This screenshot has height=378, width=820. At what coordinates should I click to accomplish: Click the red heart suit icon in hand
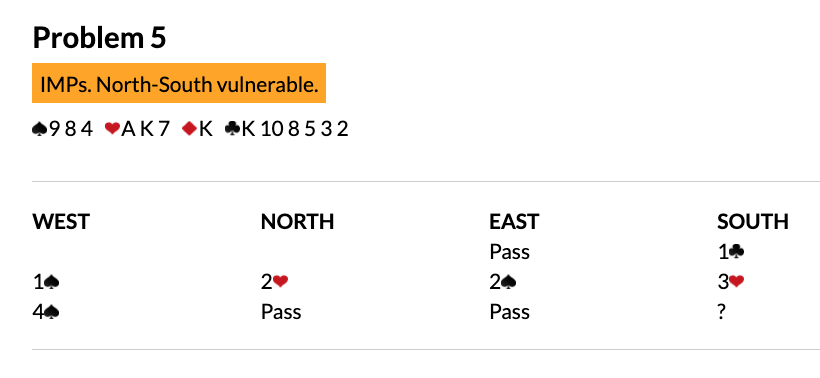tap(112, 128)
